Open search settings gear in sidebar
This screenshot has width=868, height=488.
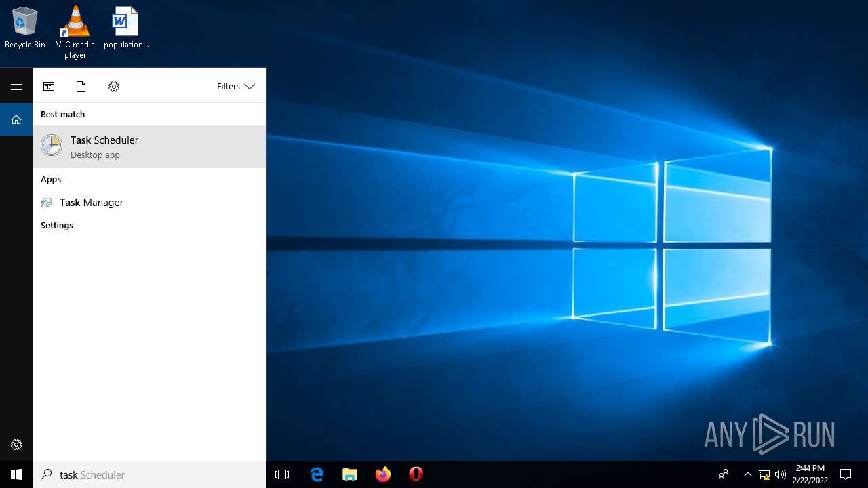[x=16, y=445]
